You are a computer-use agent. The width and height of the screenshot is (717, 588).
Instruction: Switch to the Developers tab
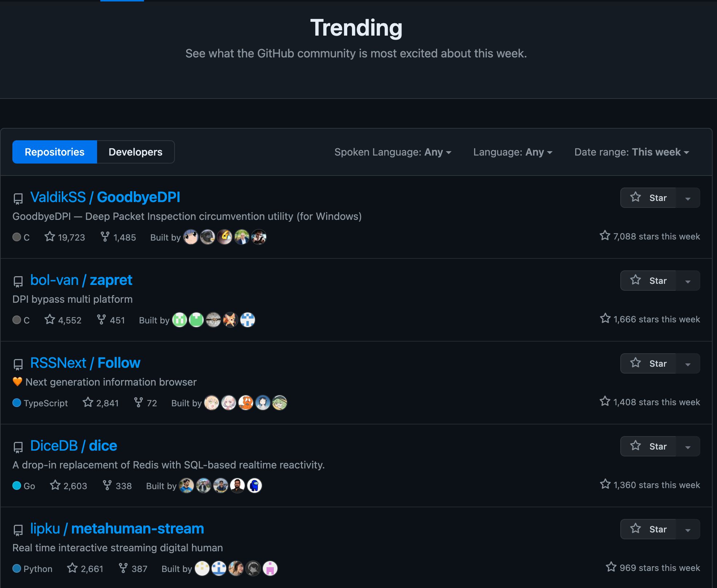(135, 152)
